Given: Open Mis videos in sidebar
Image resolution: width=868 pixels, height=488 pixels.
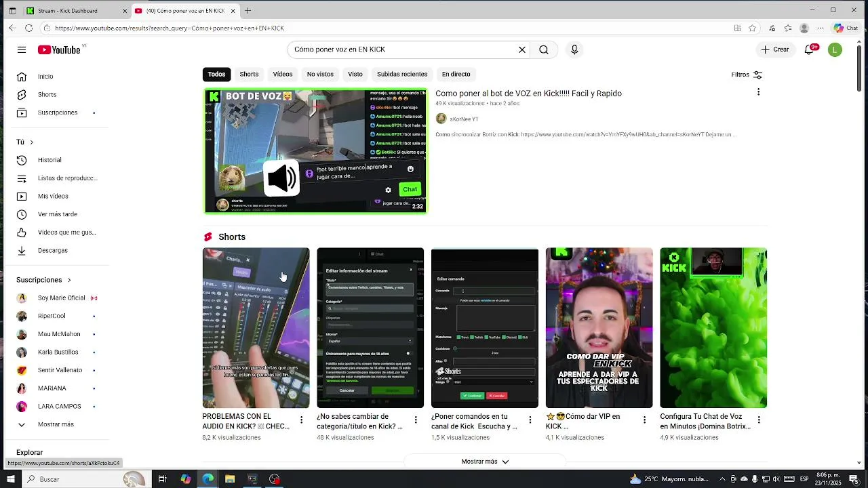Looking at the screenshot, I should point(53,197).
